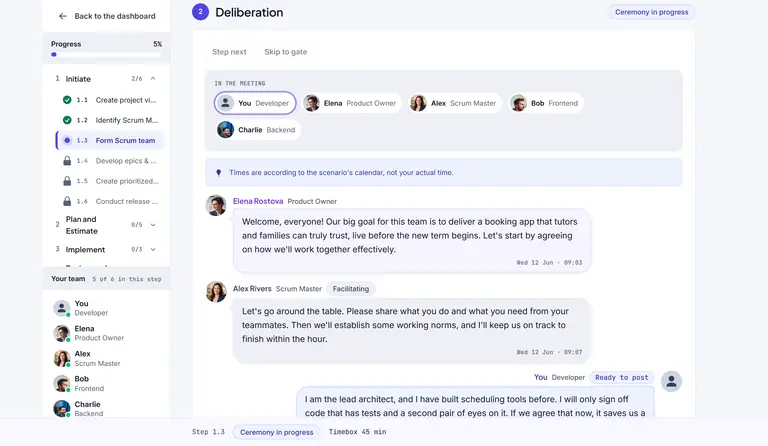Click Wed 12 Jun 09:03 timestamp

tap(549, 262)
